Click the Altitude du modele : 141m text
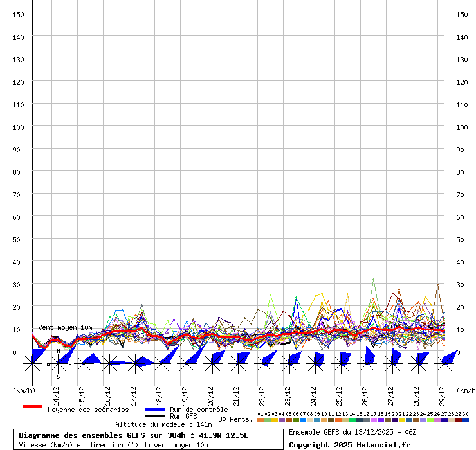 coord(163,424)
